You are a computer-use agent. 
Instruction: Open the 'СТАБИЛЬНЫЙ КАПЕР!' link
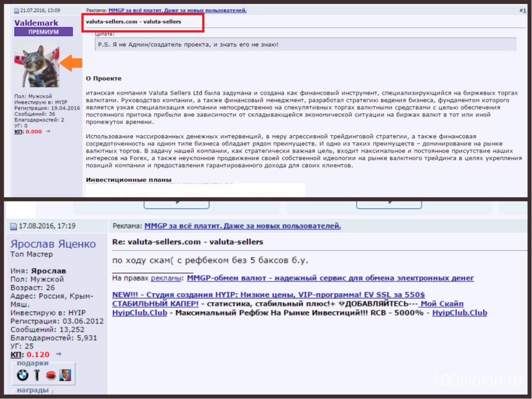click(x=155, y=303)
